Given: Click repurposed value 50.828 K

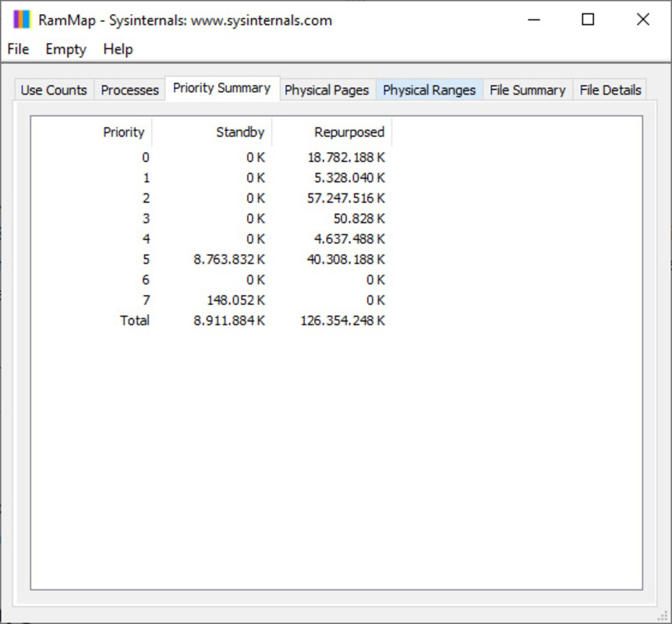Looking at the screenshot, I should (359, 218).
